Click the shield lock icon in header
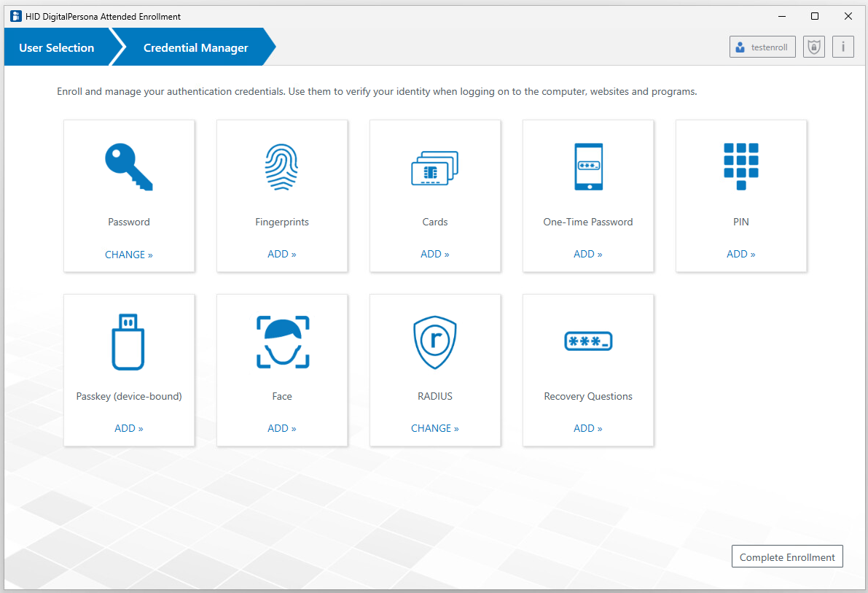This screenshot has width=868, height=593. [x=813, y=47]
